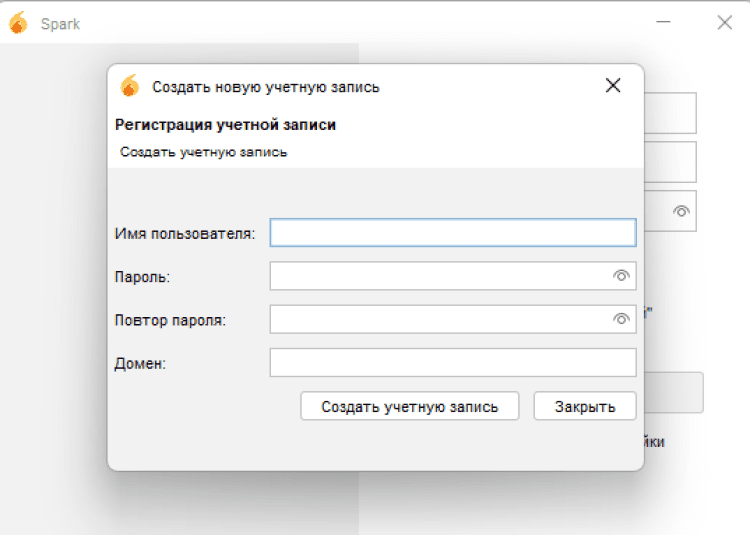Close the main Spark window

[x=725, y=23]
